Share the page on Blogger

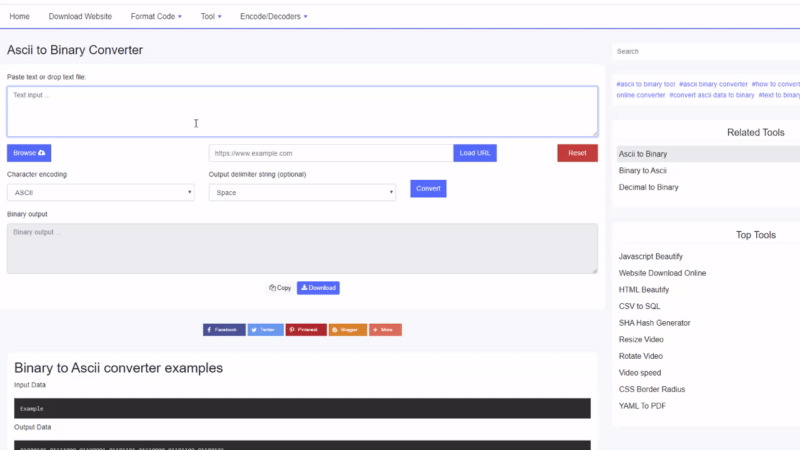tap(347, 329)
